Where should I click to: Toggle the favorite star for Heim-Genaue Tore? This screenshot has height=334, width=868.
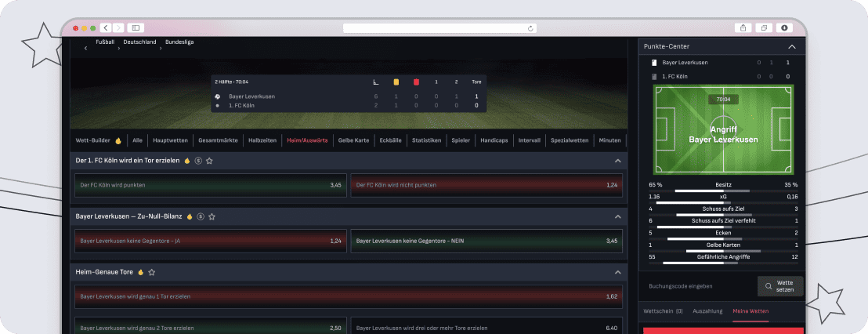coord(152,272)
